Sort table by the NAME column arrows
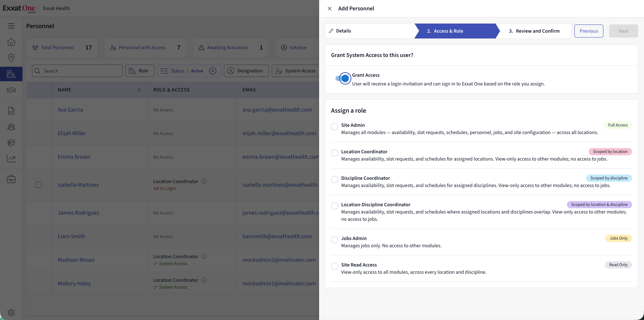Image resolution: width=644 pixels, height=320 pixels. (139, 90)
